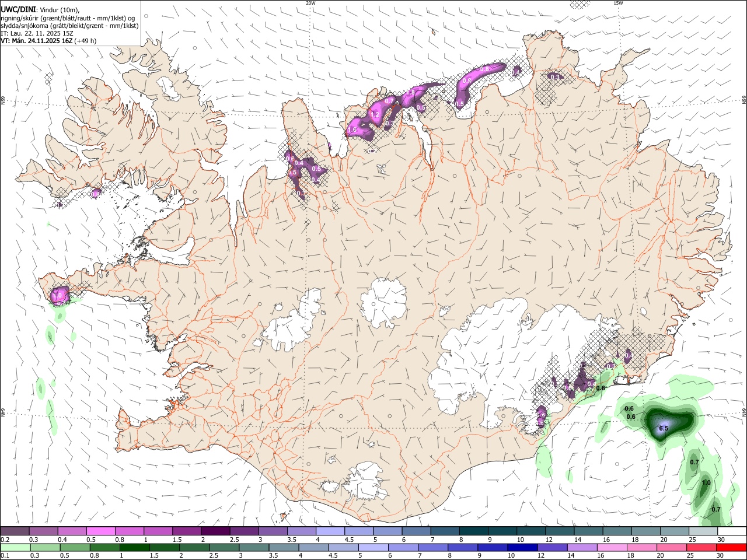Click the 20W longitude label
Viewport: 747px width, 560px height.
click(x=311, y=3)
